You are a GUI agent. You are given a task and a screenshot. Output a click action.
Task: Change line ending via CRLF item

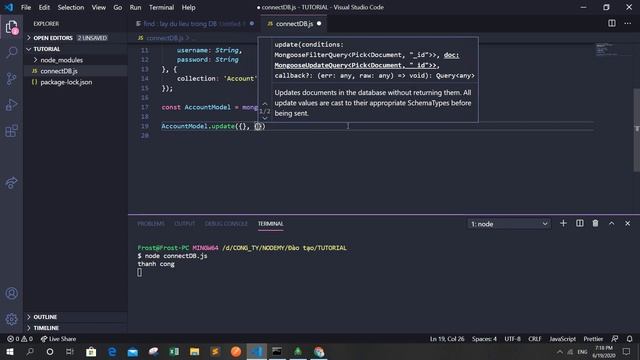pyautogui.click(x=534, y=339)
